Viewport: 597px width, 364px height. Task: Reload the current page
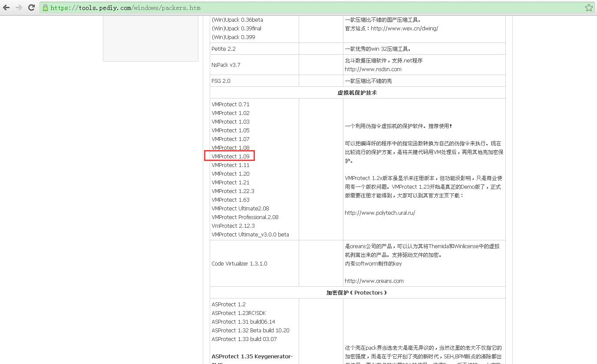coord(31,7)
